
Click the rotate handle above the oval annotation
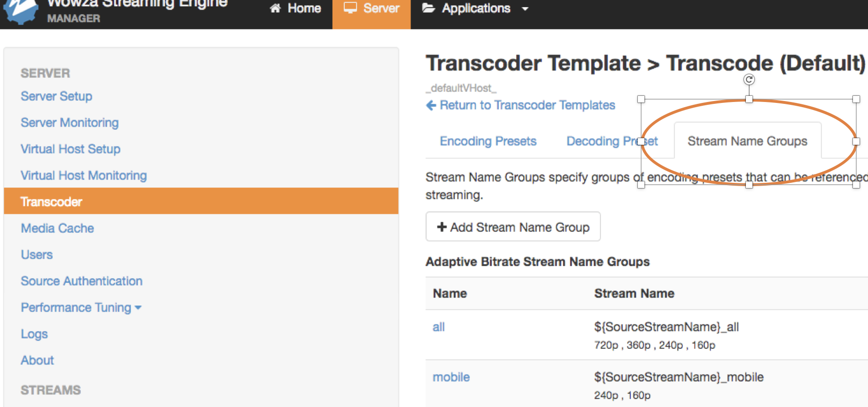(x=749, y=80)
